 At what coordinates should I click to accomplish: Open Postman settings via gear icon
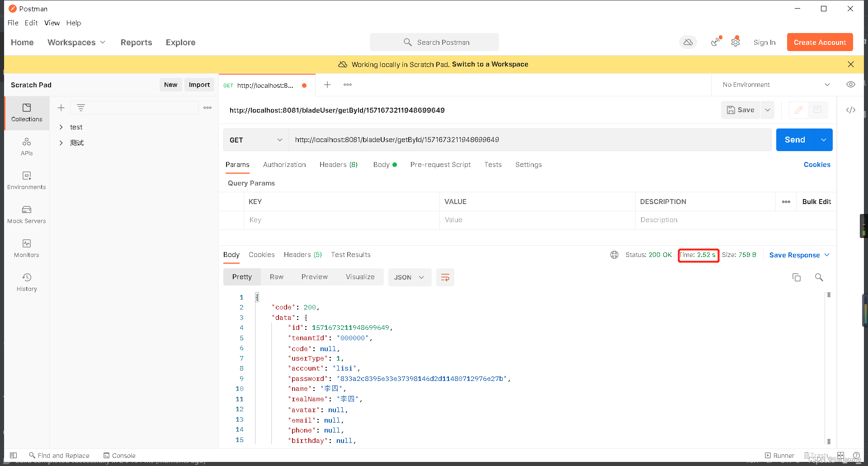pyautogui.click(x=736, y=42)
